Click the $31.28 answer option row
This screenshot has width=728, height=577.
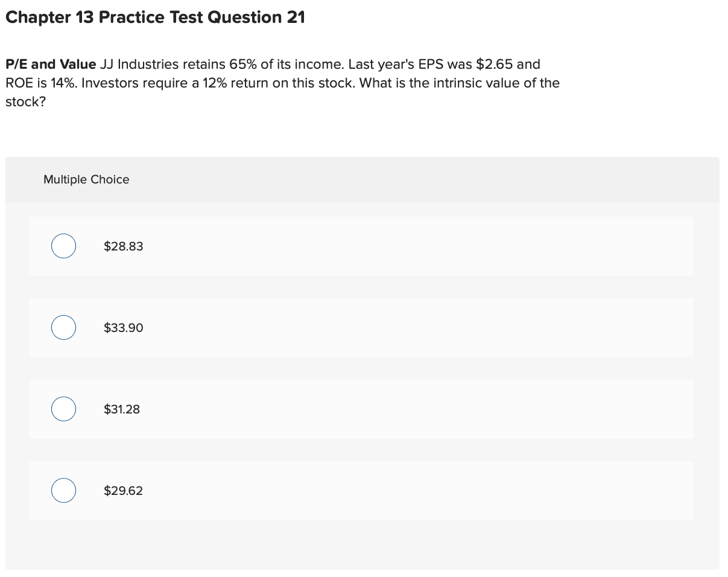pos(362,409)
